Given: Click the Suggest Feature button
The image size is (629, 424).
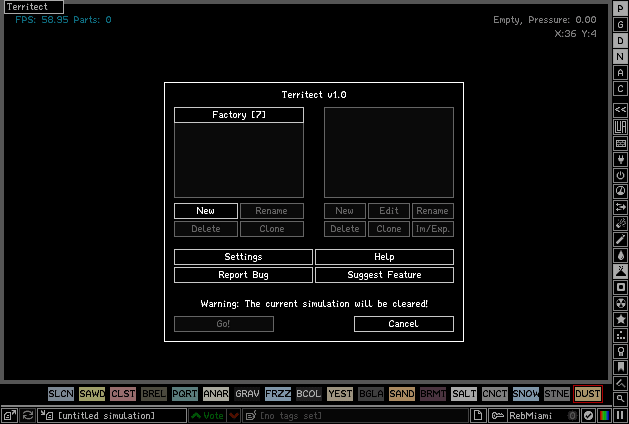Looking at the screenshot, I should click(x=384, y=275).
